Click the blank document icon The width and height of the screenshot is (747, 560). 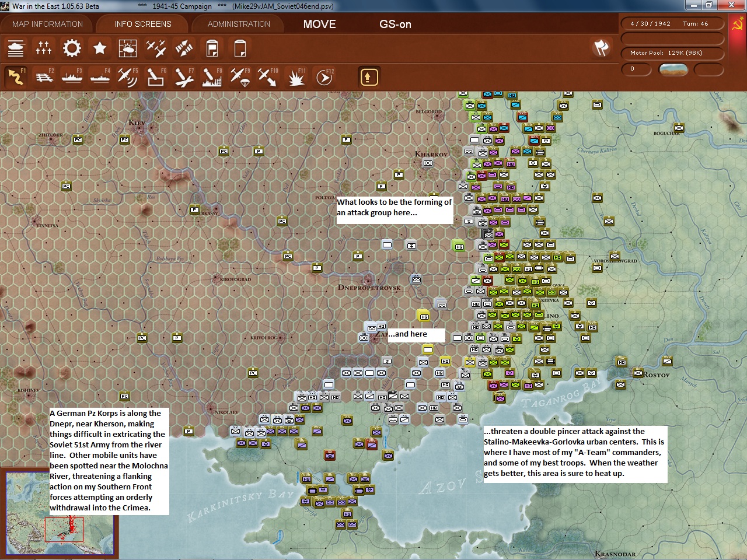(x=240, y=48)
